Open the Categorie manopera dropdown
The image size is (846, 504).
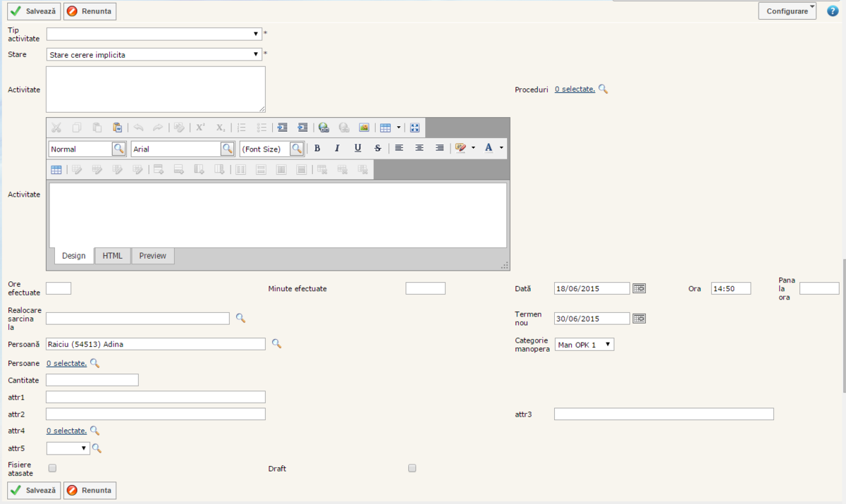[584, 344]
